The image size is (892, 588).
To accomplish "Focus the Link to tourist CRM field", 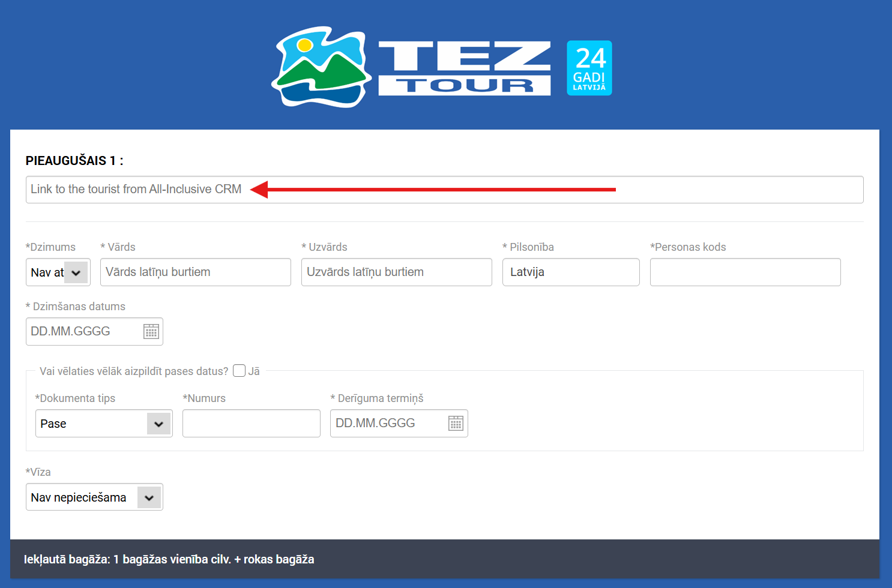I will pyautogui.click(x=444, y=190).
